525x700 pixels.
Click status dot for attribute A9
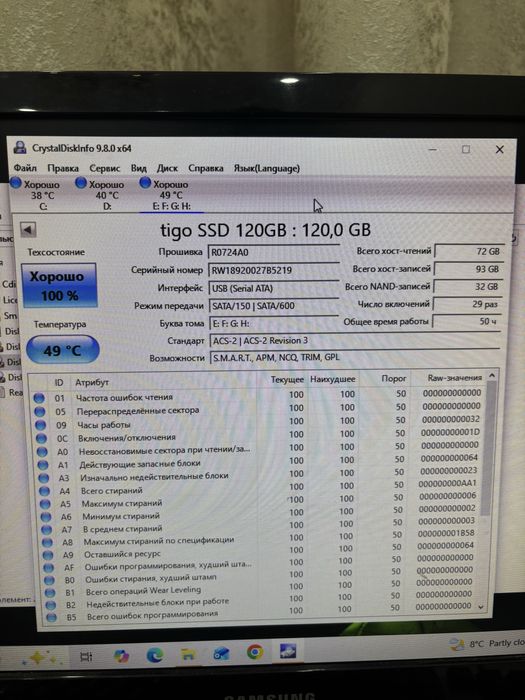click(x=48, y=555)
